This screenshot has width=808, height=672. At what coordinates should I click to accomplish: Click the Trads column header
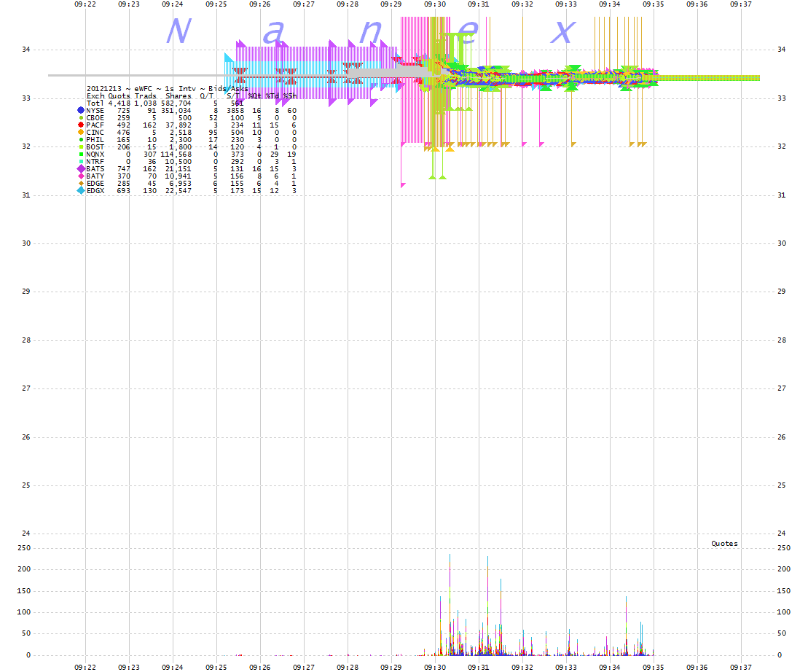point(145,96)
